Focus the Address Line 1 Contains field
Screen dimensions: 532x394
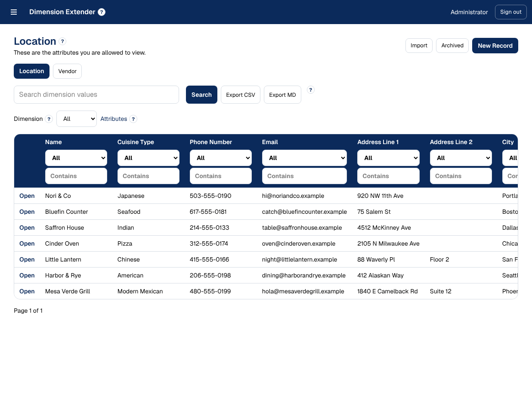[388, 176]
